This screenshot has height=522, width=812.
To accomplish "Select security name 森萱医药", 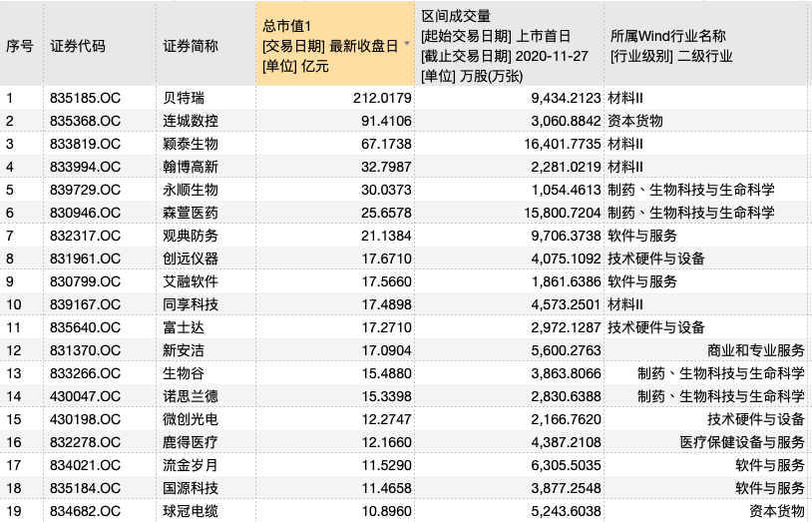I will (191, 213).
